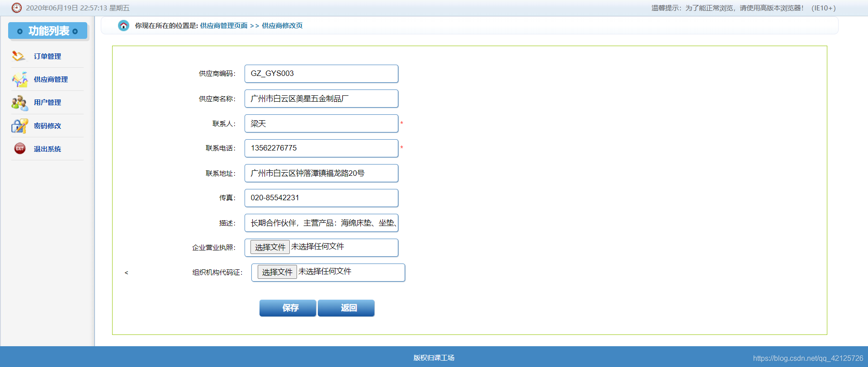Click the 联系人 field with 梁天
Screen dimensions: 868x367
(321, 123)
